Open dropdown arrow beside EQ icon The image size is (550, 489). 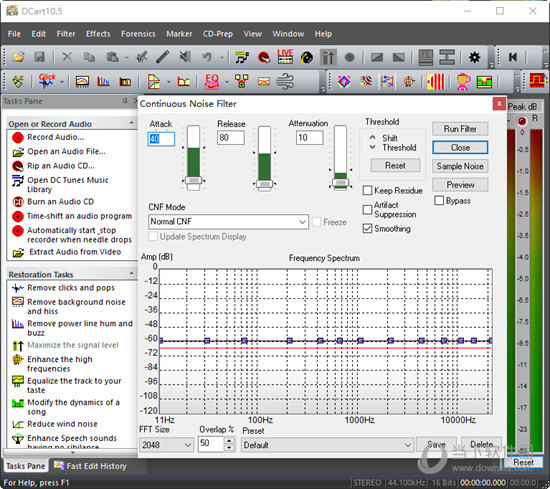(227, 82)
